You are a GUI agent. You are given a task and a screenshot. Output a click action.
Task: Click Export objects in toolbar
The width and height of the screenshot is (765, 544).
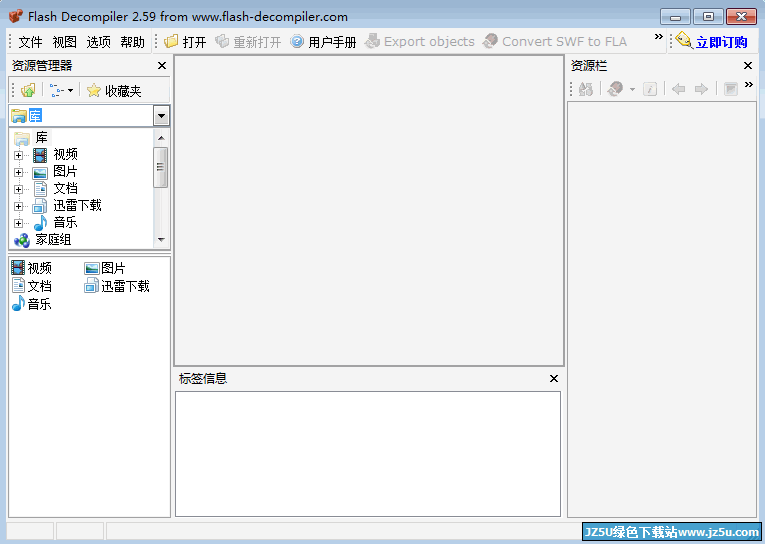(420, 42)
